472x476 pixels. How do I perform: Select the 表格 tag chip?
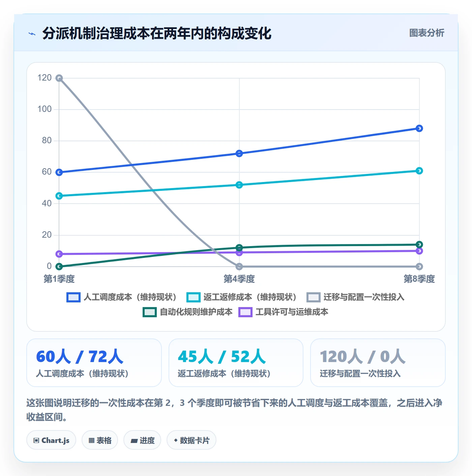pos(100,440)
